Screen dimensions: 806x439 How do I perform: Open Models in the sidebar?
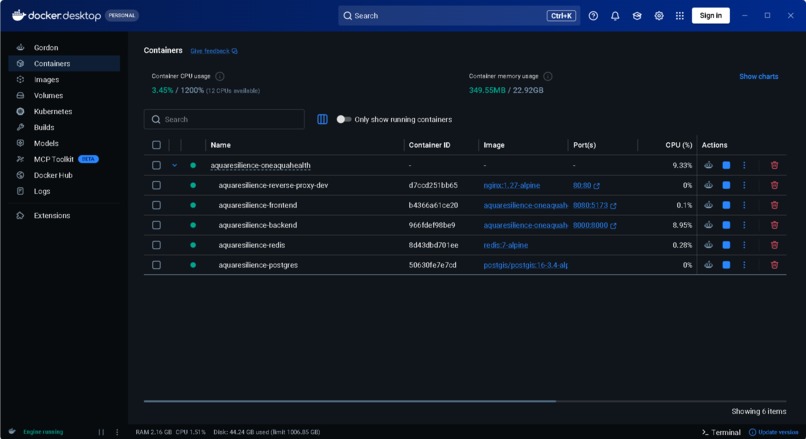coord(64,143)
